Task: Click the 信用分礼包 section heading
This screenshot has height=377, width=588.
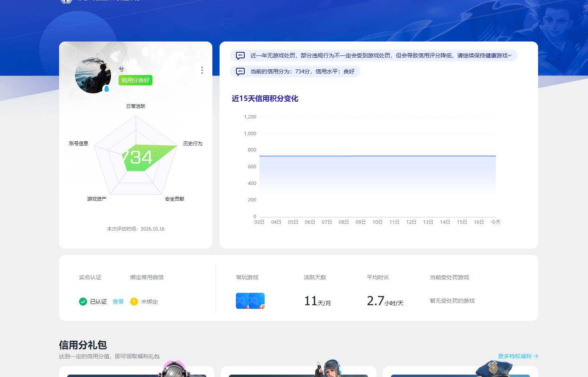Action: point(83,345)
